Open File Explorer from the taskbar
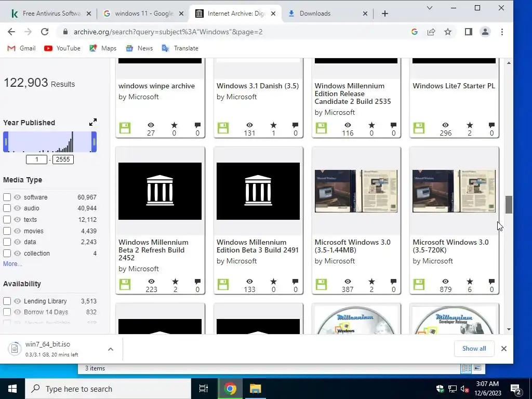 point(256,389)
